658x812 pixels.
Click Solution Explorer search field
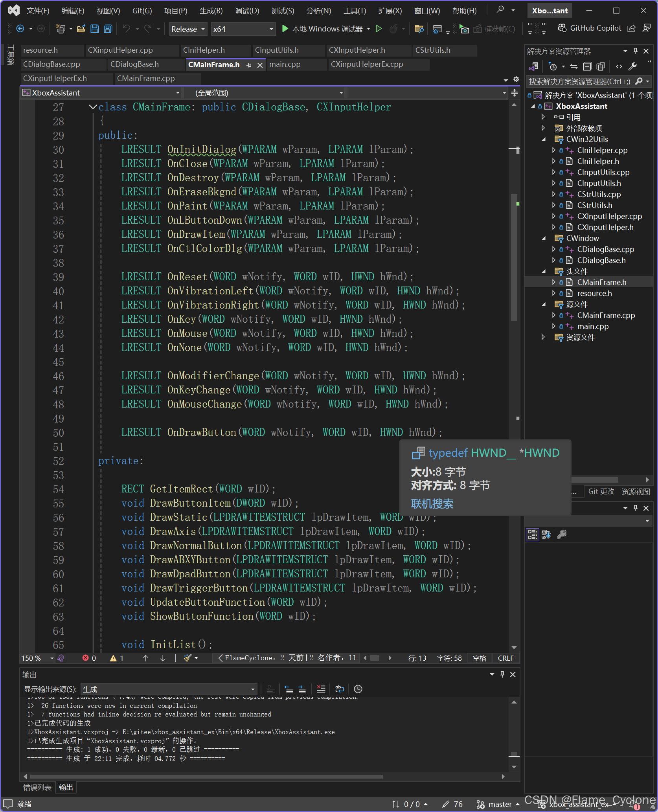(580, 81)
